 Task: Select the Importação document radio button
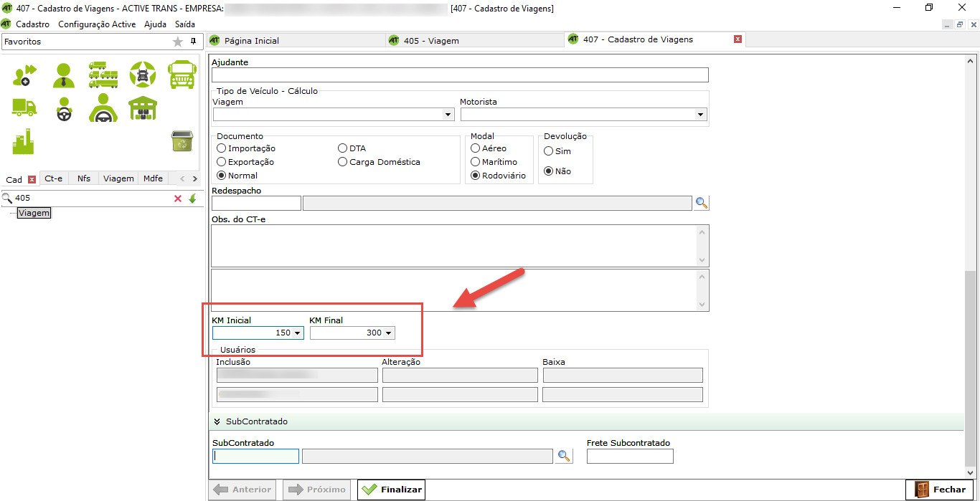[x=222, y=148]
